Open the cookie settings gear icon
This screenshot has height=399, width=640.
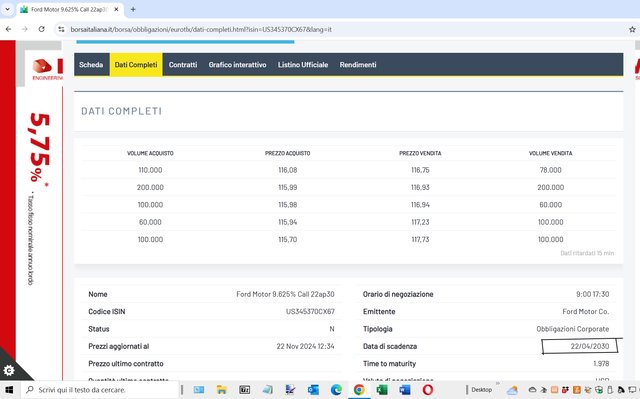click(9, 370)
